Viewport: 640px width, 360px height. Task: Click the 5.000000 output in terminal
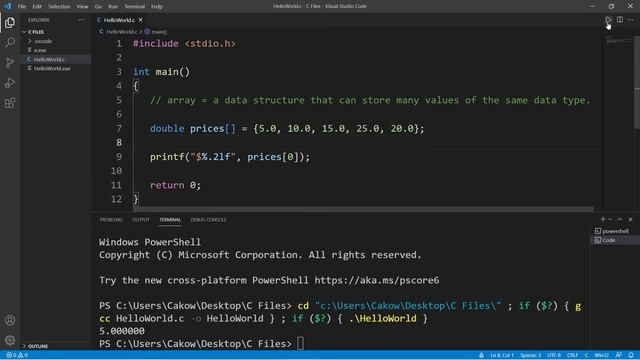coord(122,331)
